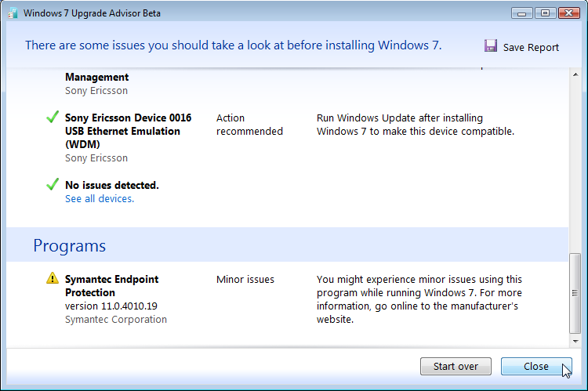Viewport: 588px width, 391px height.
Task: Click the header message about installing Windows 7
Action: [234, 45]
